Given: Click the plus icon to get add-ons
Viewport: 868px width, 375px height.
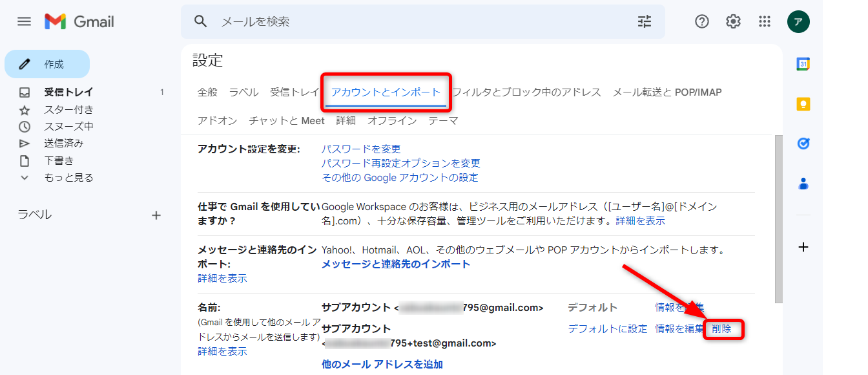Looking at the screenshot, I should pyautogui.click(x=803, y=247).
